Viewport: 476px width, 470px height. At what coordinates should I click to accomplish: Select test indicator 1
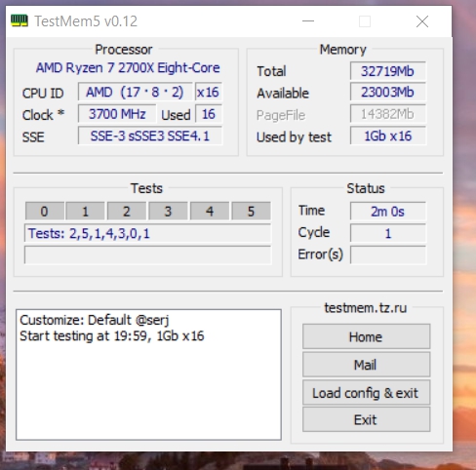pos(85,212)
